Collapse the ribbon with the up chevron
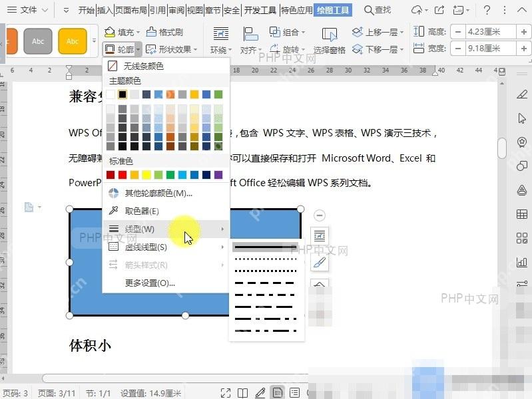532x399 pixels. pos(522,10)
